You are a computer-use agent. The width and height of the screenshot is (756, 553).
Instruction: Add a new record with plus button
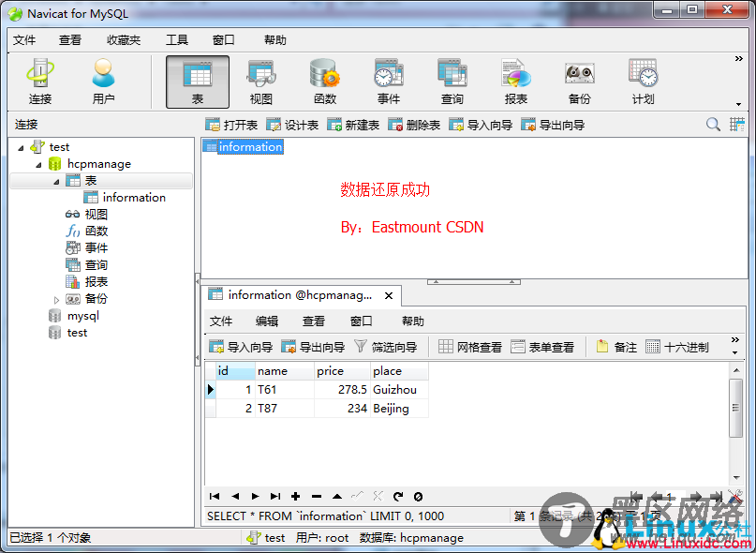295,496
